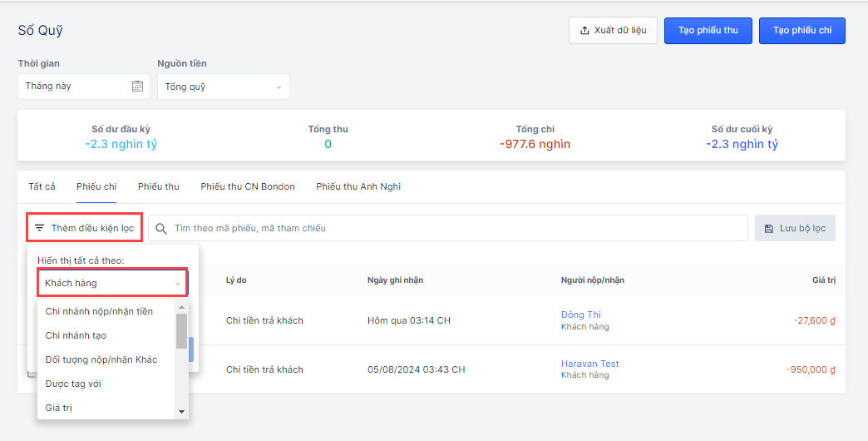Pick the Giá trị filter option
This screenshot has width=868, height=441.
coord(59,408)
